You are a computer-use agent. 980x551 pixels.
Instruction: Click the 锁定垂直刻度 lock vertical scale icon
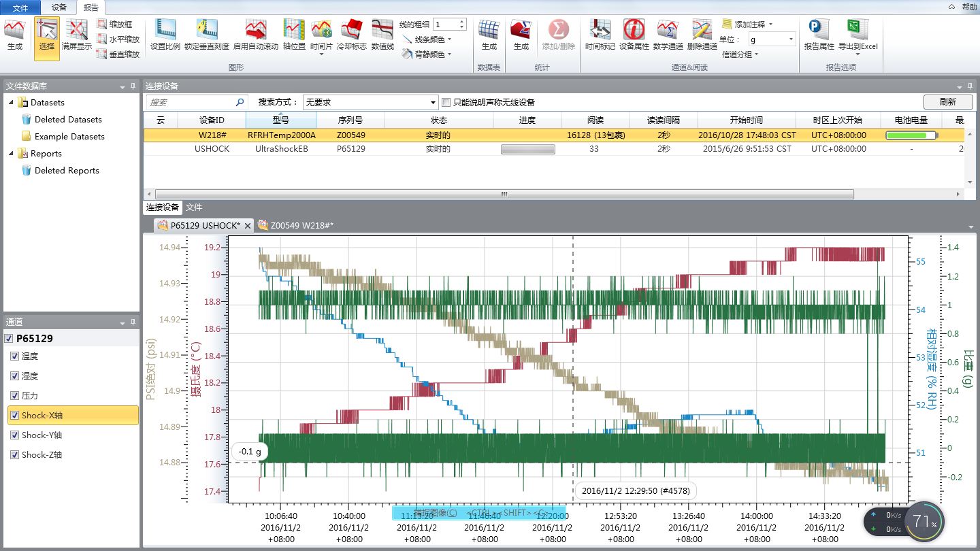click(x=206, y=31)
